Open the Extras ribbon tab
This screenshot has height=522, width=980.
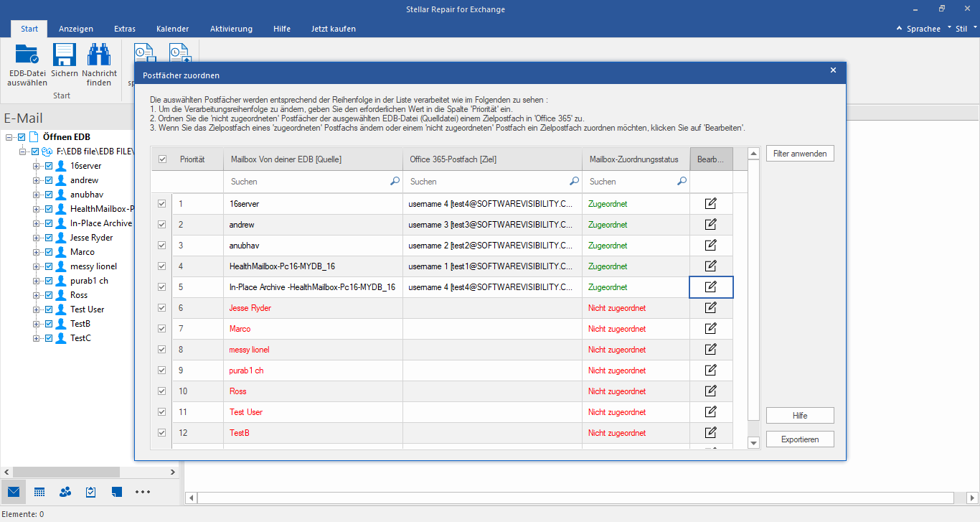click(125, 29)
